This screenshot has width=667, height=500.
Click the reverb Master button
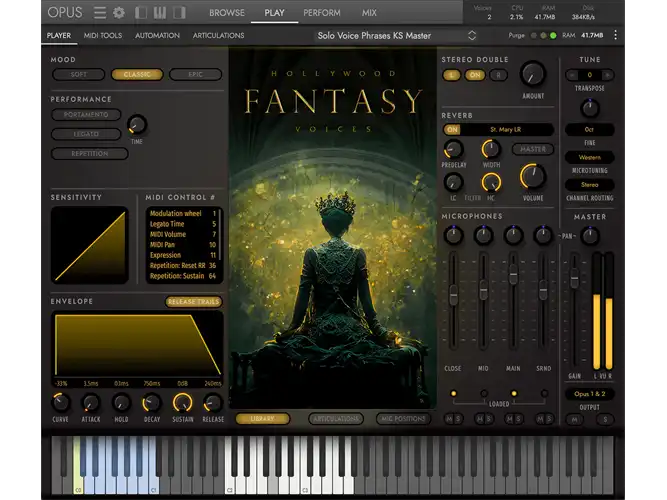tap(533, 149)
